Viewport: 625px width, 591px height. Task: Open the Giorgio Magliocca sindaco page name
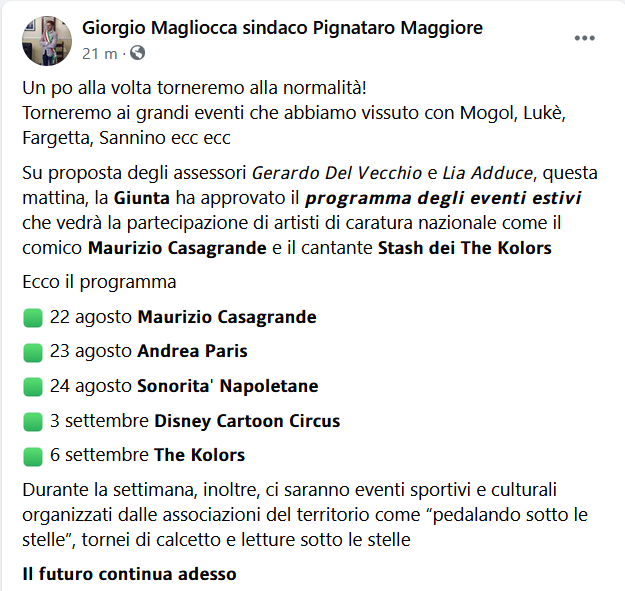pos(282,28)
